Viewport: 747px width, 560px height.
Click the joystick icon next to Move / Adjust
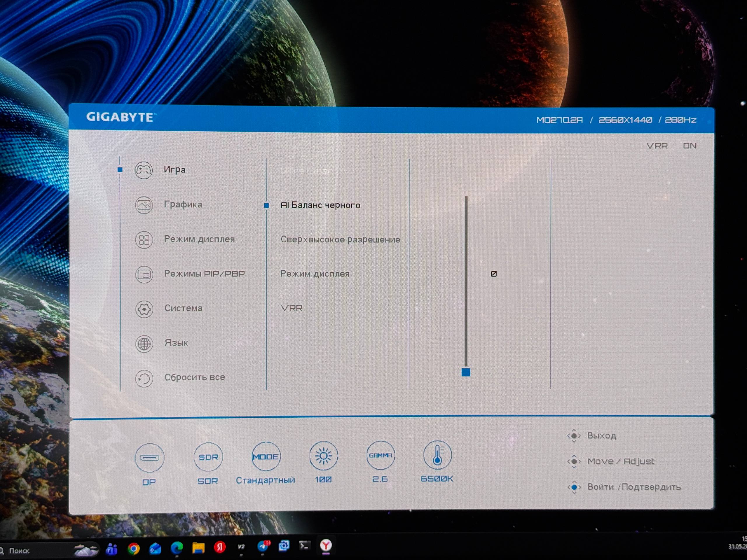coord(574,461)
